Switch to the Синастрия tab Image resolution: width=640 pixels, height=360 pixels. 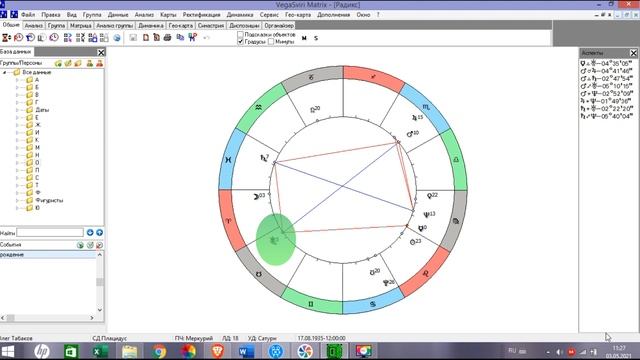[x=211, y=25]
